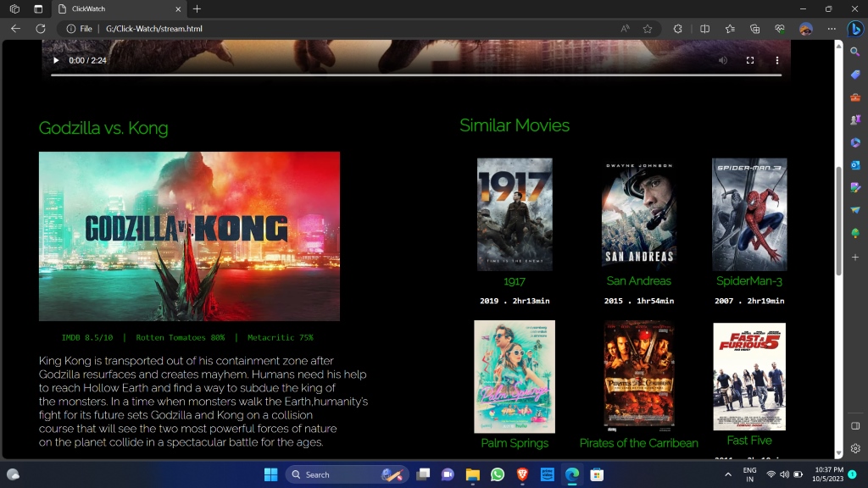Click the SpiderMan-3 title link
This screenshot has width=868, height=488.
[x=749, y=281]
